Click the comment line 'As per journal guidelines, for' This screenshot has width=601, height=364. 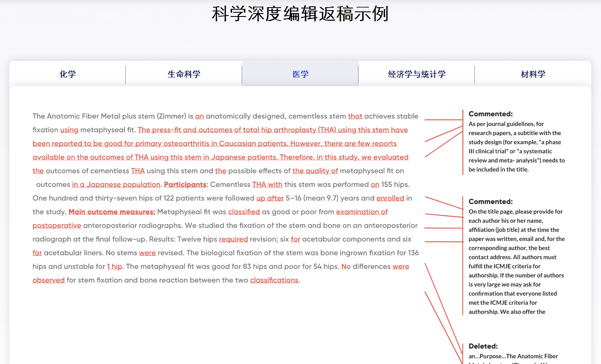[x=506, y=124]
